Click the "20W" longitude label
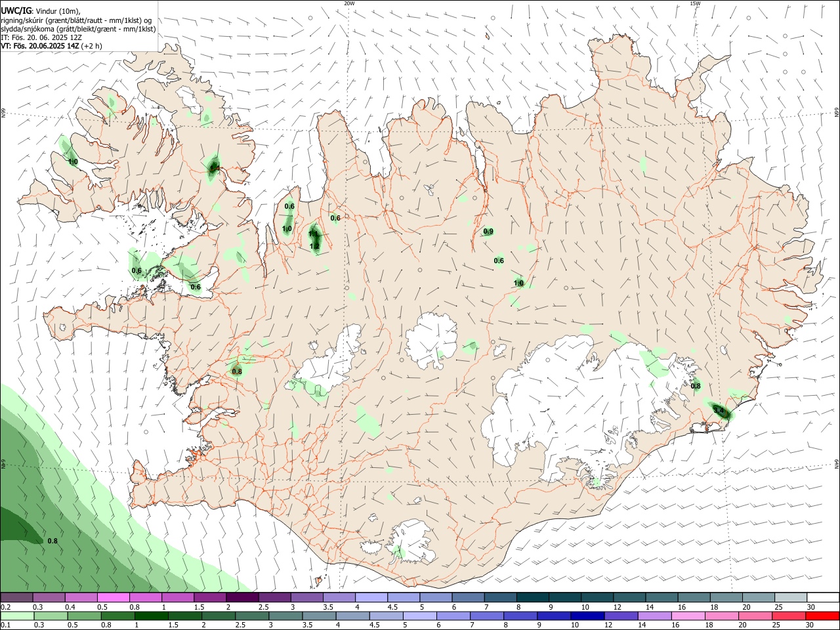This screenshot has height=630, width=840. coord(349,3)
